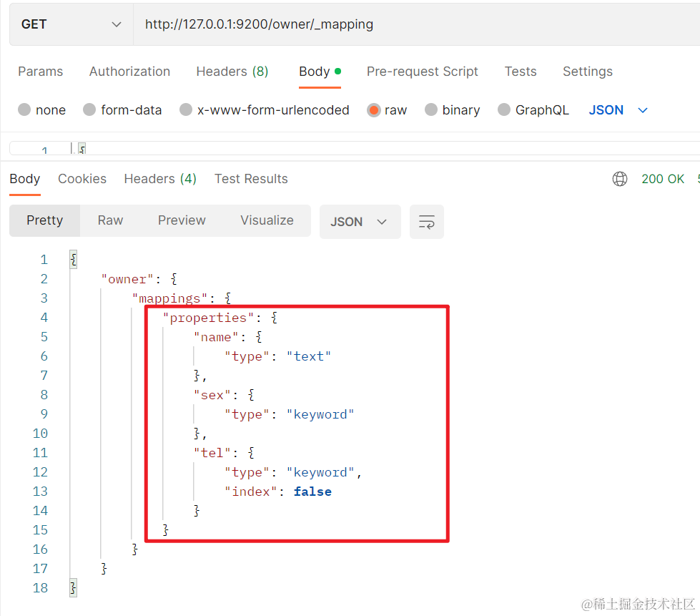Click the request URL field

416,24
